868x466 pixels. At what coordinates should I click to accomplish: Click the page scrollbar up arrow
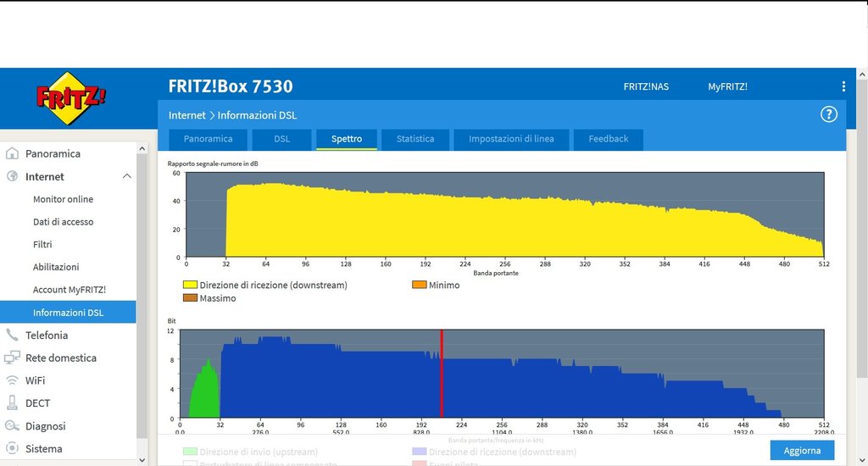862,74
